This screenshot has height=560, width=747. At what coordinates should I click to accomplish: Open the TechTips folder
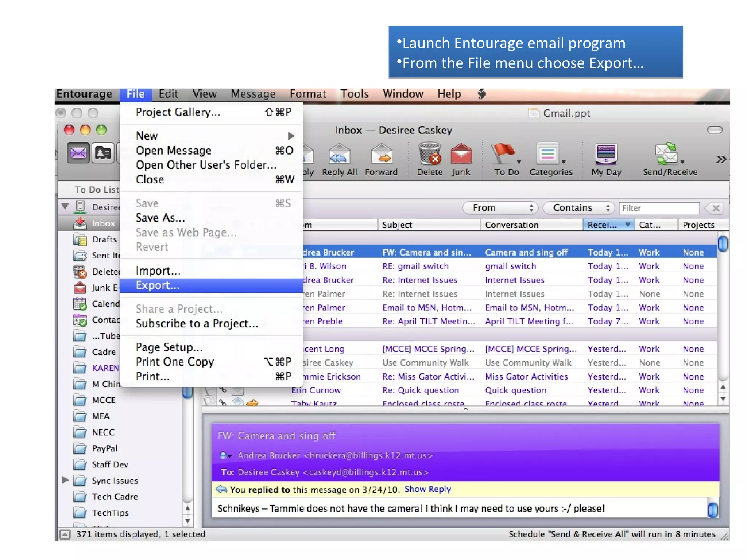[x=101, y=513]
